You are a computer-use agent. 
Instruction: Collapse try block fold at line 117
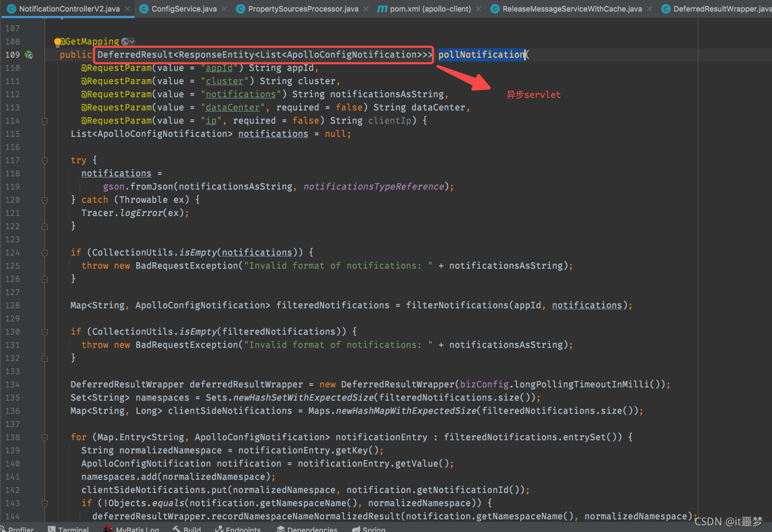tap(45, 160)
